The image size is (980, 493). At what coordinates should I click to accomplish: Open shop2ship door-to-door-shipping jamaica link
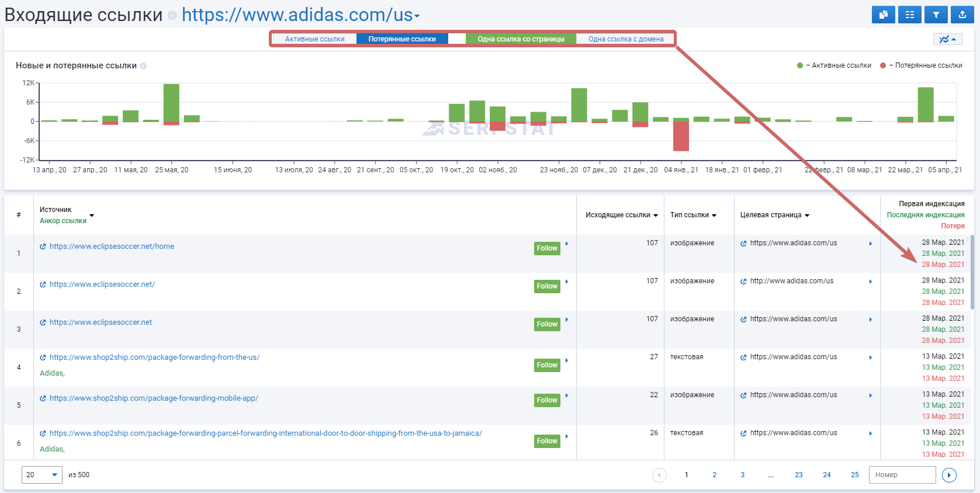point(266,433)
